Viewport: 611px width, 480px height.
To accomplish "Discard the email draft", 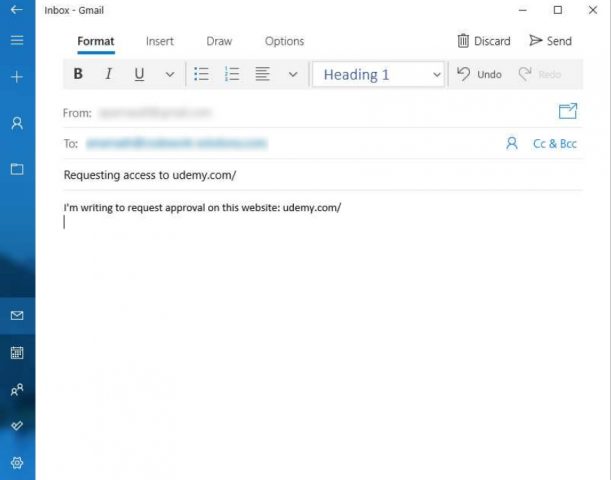I will (x=484, y=41).
